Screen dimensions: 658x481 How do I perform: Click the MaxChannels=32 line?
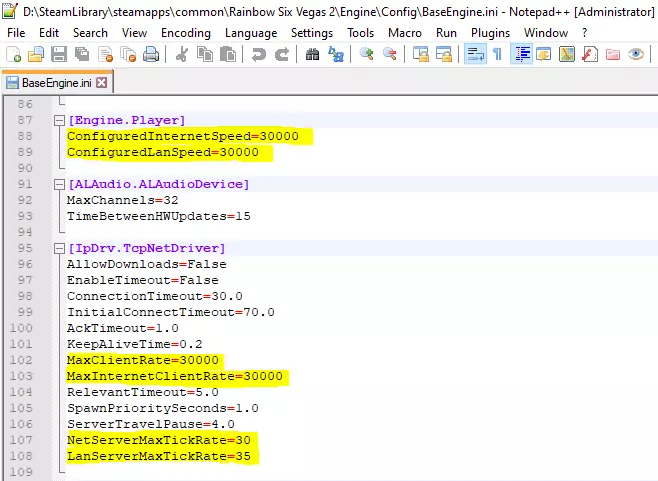tap(123, 200)
